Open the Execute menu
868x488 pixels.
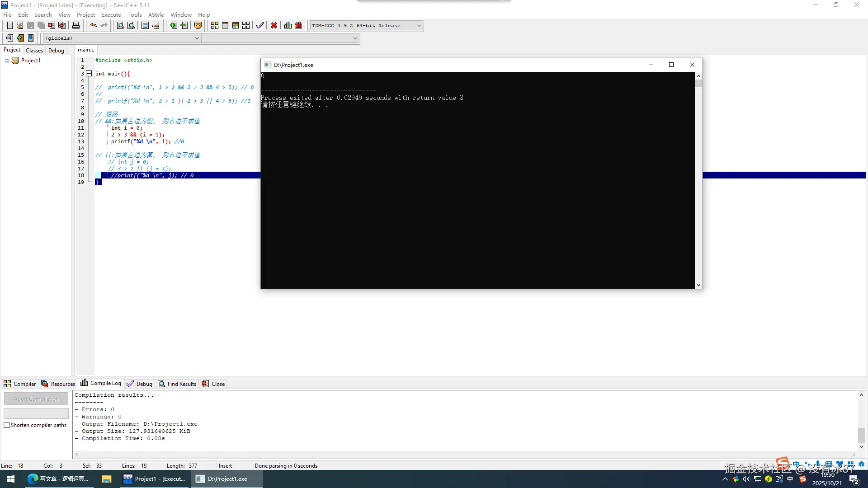(111, 14)
